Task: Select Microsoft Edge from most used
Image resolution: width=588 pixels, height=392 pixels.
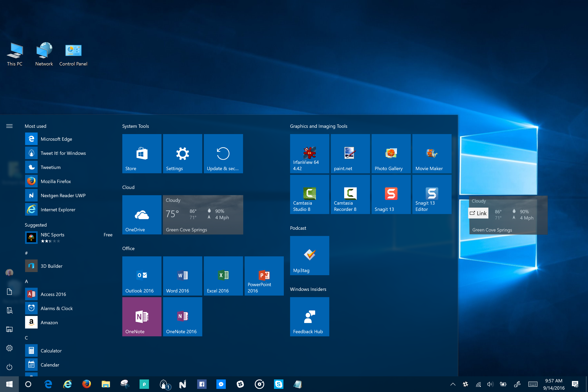Action: point(56,139)
